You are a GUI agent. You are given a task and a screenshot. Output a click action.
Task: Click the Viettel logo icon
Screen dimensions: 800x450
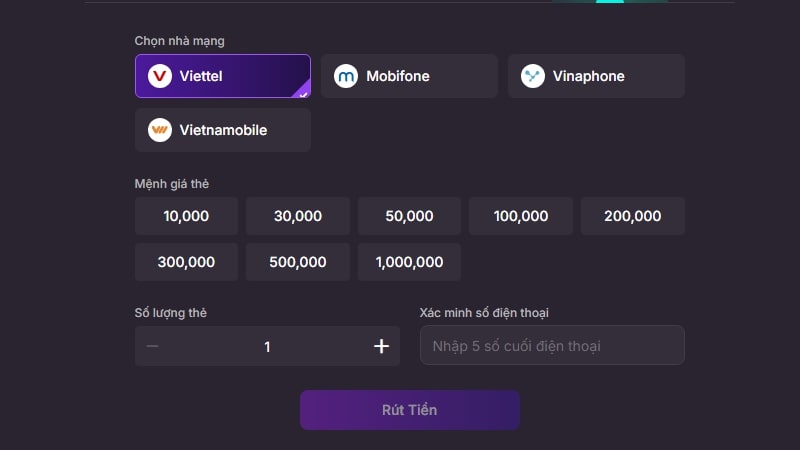pyautogui.click(x=160, y=76)
